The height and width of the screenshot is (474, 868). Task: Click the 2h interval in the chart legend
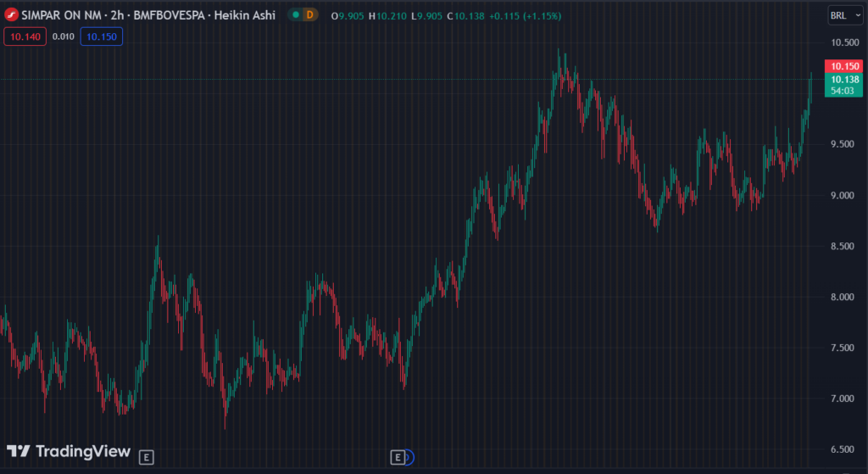117,15
